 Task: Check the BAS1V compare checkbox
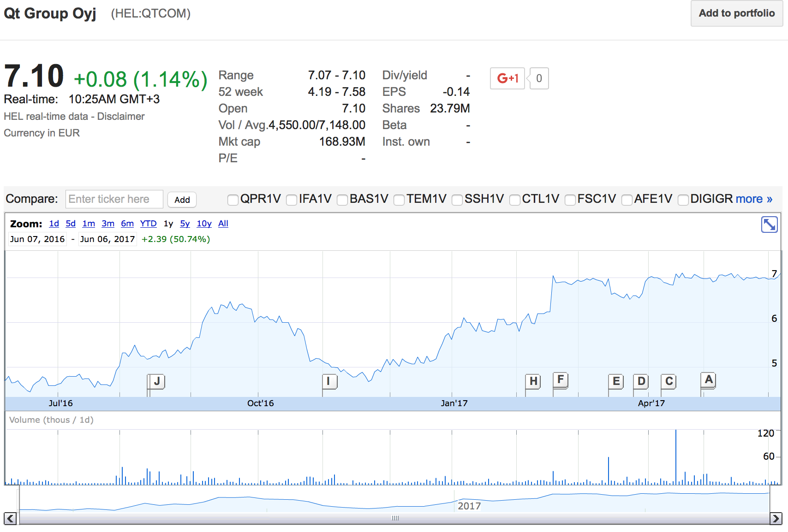click(342, 200)
